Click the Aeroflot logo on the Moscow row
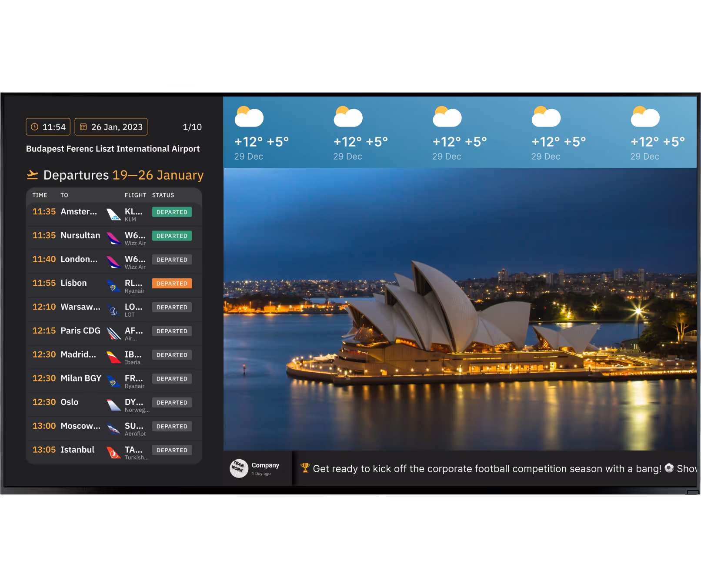This screenshot has width=701, height=588. click(114, 428)
